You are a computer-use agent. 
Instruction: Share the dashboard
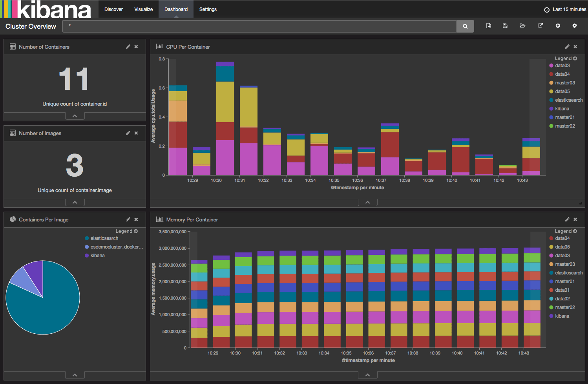[540, 26]
